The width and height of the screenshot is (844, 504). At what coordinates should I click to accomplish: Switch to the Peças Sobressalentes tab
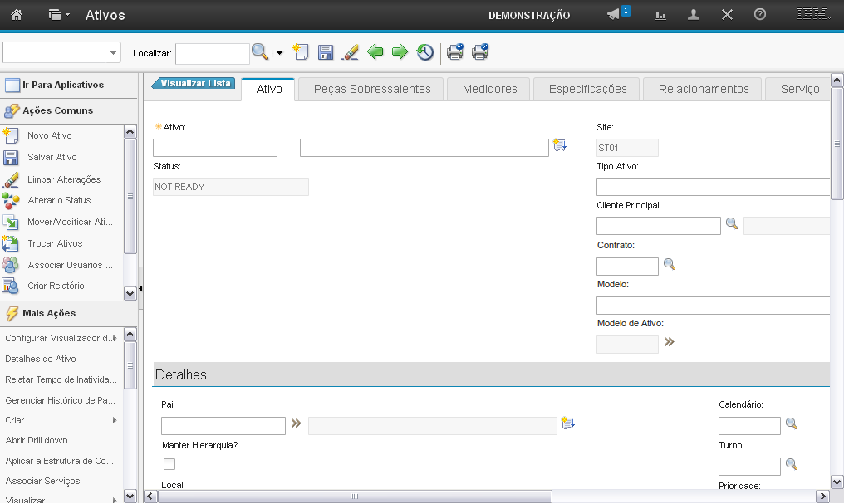372,89
